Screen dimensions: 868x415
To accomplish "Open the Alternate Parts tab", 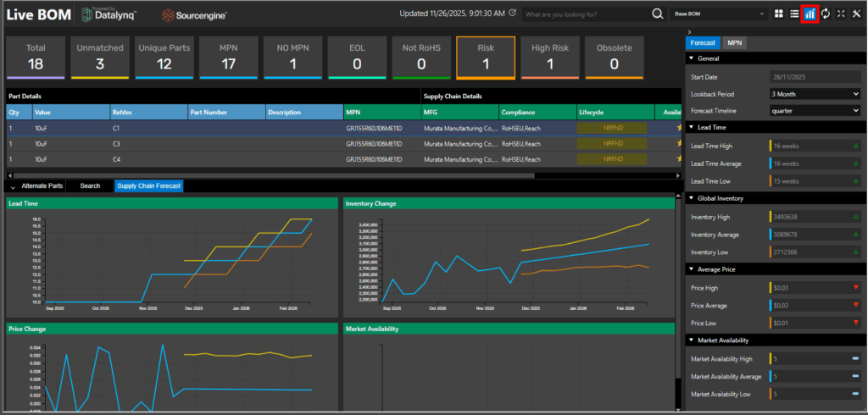I will tap(42, 185).
